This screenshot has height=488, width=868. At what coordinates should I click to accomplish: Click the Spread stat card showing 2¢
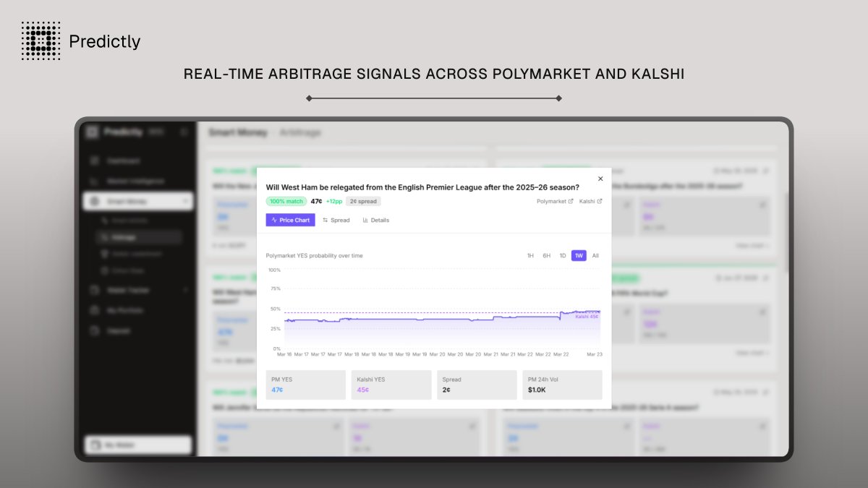477,385
